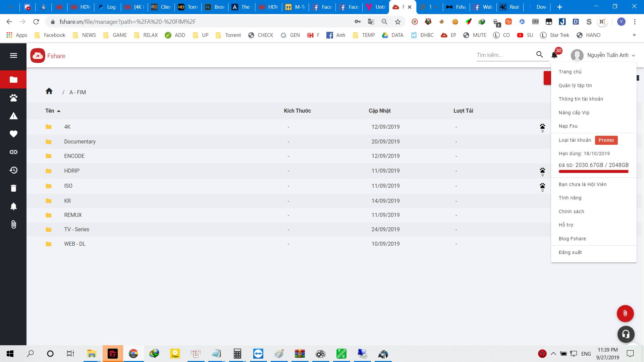Screen dimensions: 644x362
Task: Open the heart favorites icon in the sidebar
Action: tap(13, 134)
